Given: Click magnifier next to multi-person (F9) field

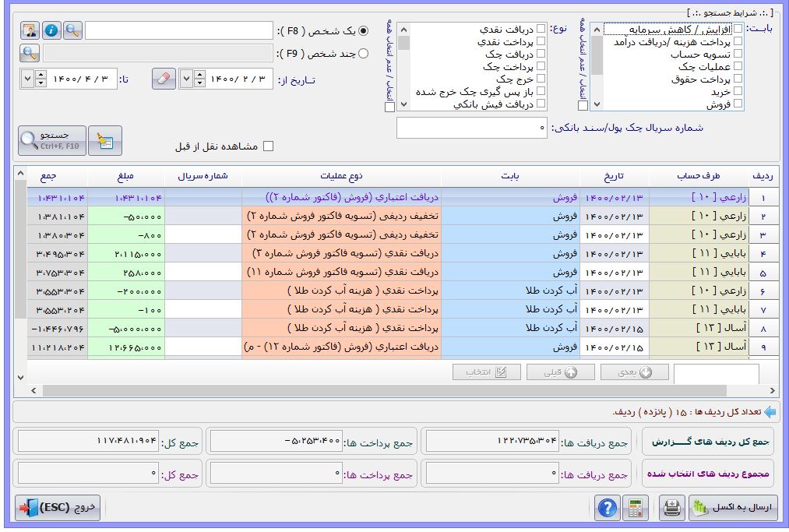Looking at the screenshot, I should click(30, 54).
